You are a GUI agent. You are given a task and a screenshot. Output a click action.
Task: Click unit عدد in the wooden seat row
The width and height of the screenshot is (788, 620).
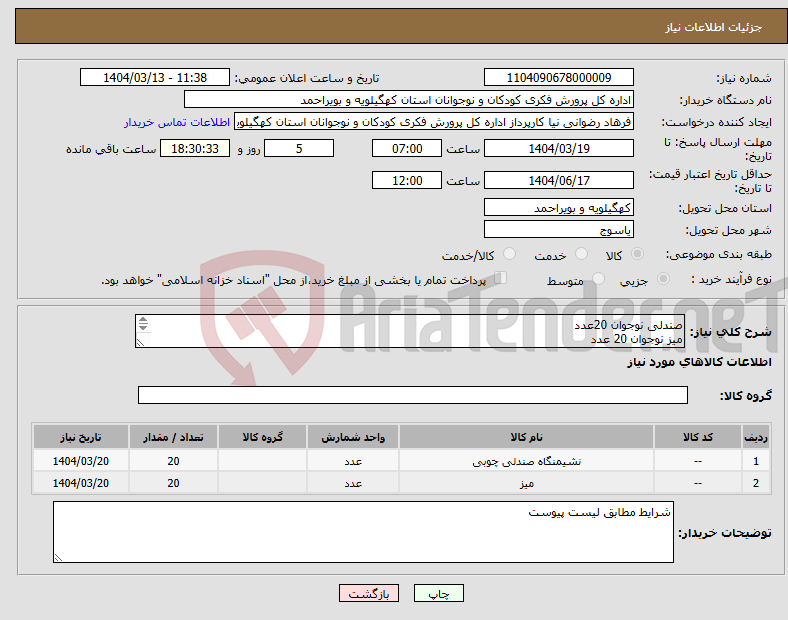coord(353,461)
